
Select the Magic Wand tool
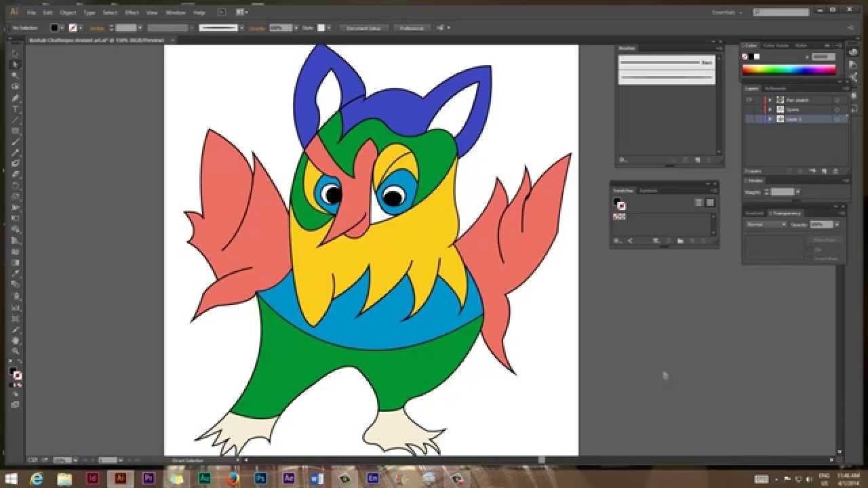(16, 75)
